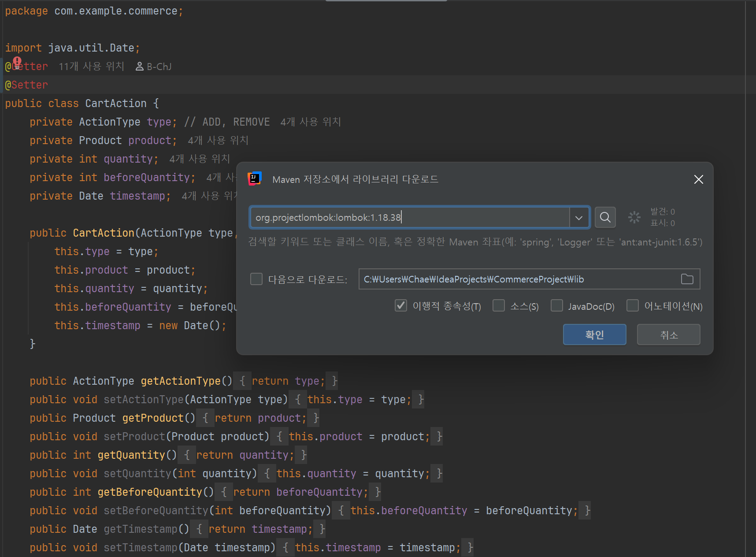
Task: Focus the org.projectlombok:lombok:1.18.38 input field
Action: click(x=410, y=218)
